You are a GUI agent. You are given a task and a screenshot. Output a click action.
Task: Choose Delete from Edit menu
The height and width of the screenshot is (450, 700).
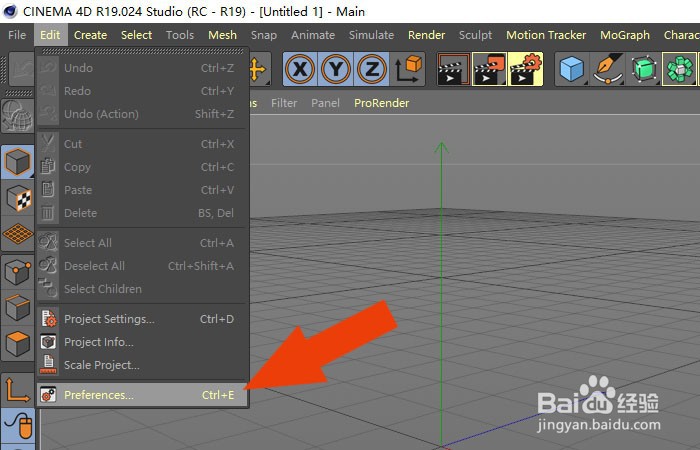tap(142, 213)
